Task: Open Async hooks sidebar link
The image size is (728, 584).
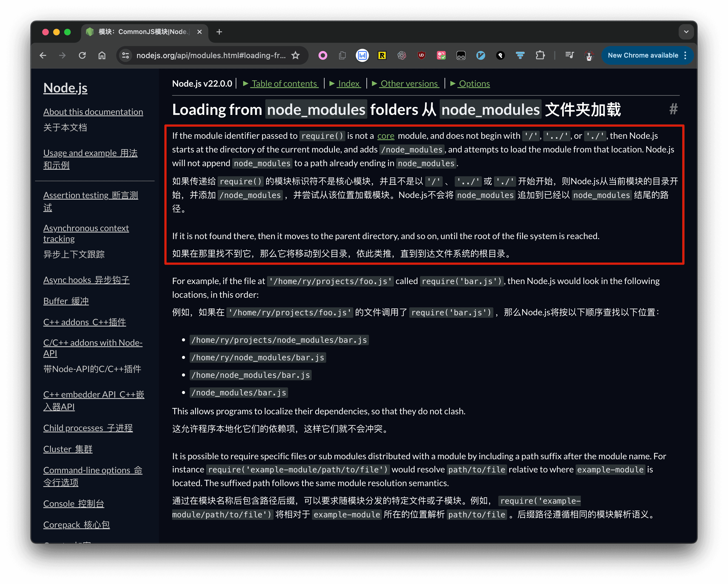Action: coord(86,280)
